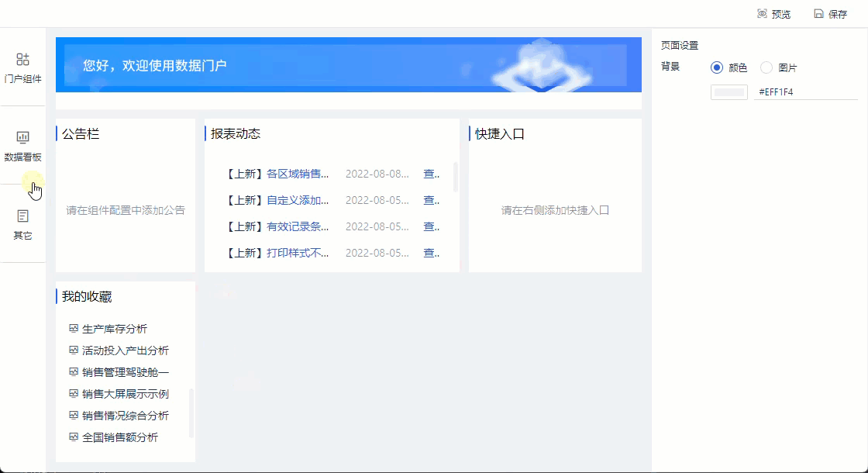Click chart icon beside 生产库存分析
This screenshot has width=868, height=473.
pyautogui.click(x=73, y=329)
